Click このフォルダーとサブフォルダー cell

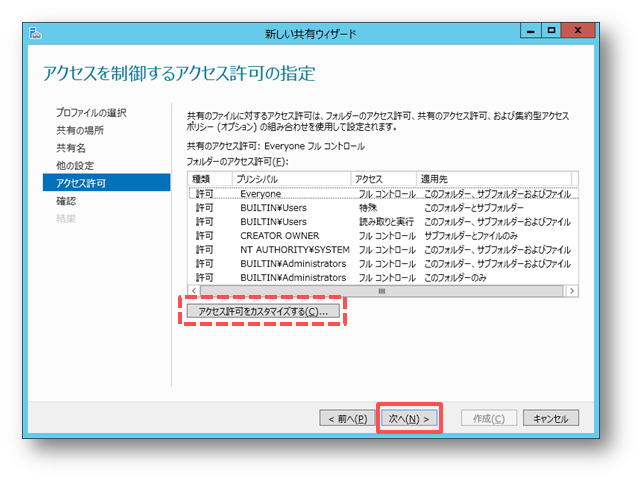(x=474, y=208)
